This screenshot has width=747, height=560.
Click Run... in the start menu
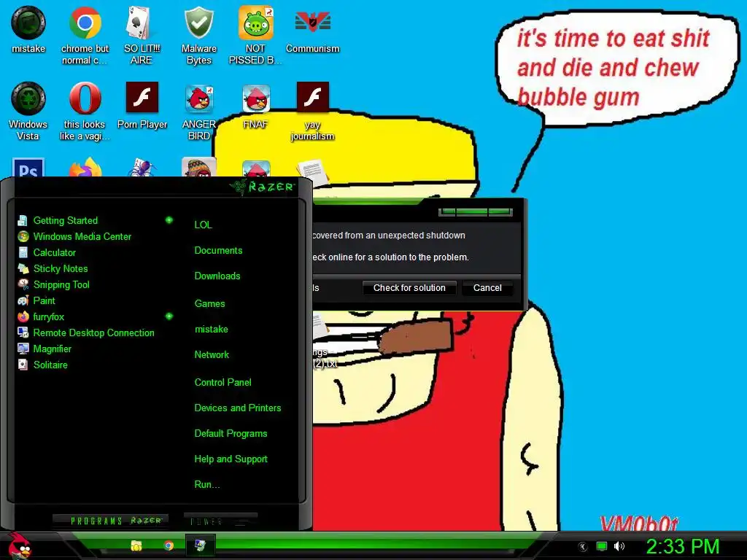206,485
